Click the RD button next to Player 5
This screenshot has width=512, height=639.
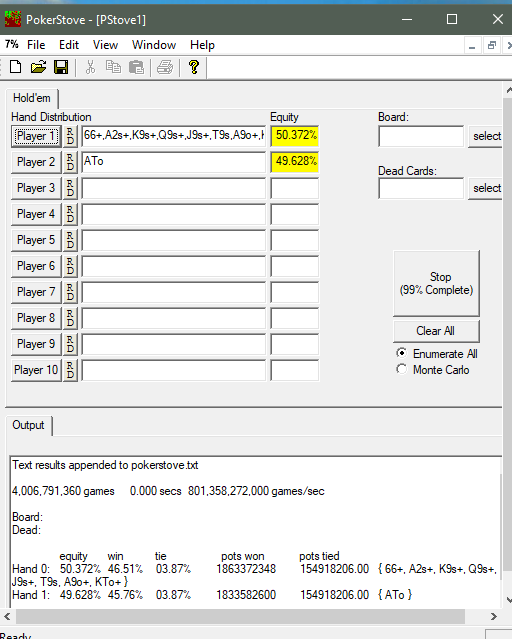[x=70, y=240]
